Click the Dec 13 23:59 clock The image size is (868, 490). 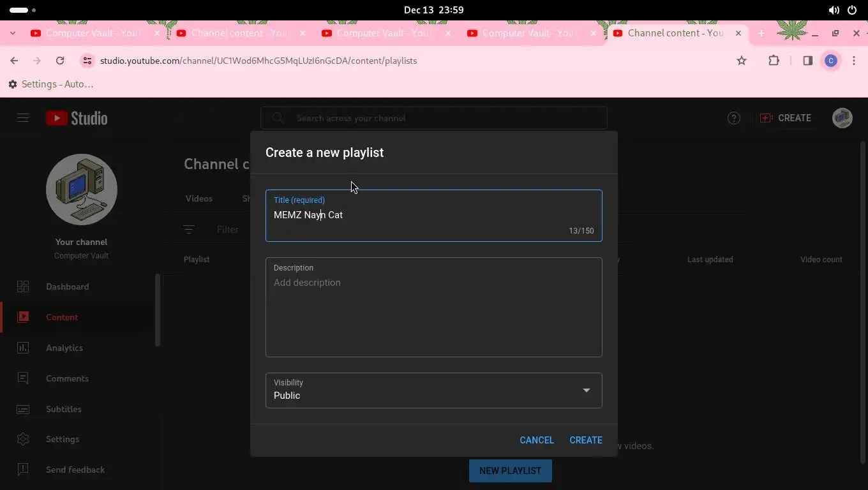click(x=434, y=10)
